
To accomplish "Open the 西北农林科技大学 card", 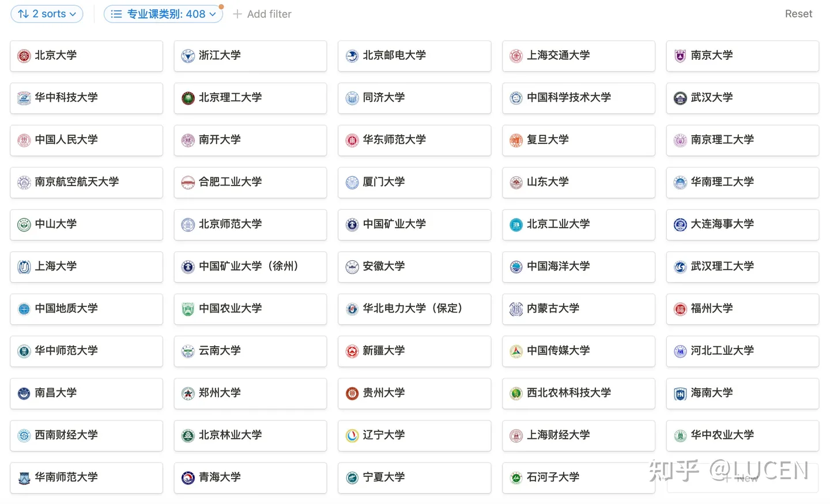I will click(x=579, y=393).
